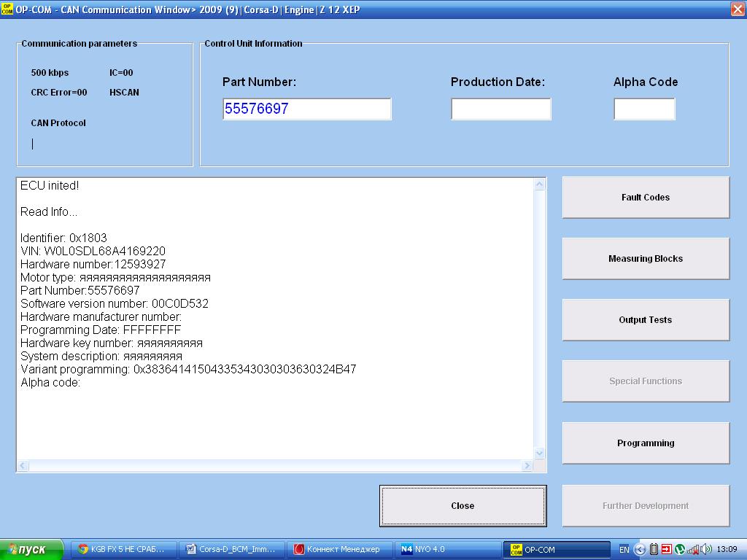The width and height of the screenshot is (747, 560).
Task: Click the "System description:" line
Action: tap(101, 357)
